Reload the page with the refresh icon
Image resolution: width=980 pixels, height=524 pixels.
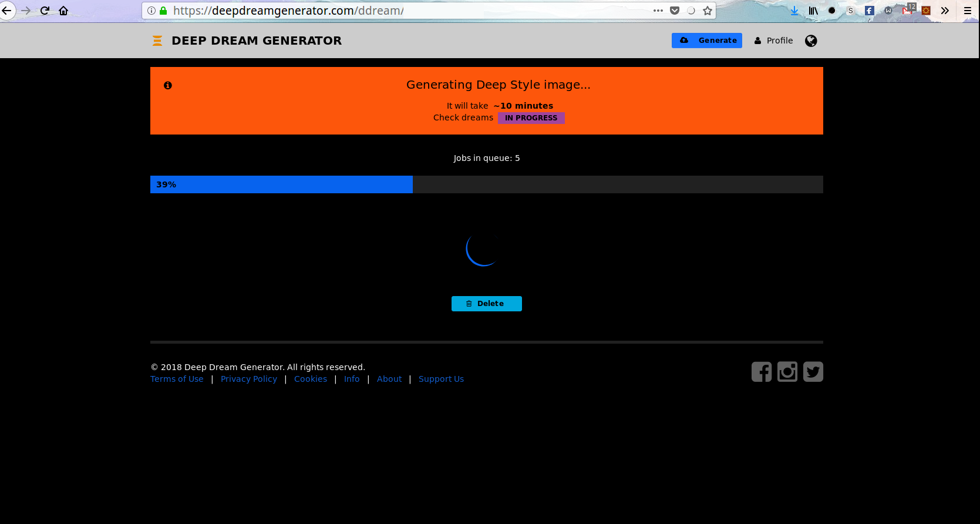45,11
